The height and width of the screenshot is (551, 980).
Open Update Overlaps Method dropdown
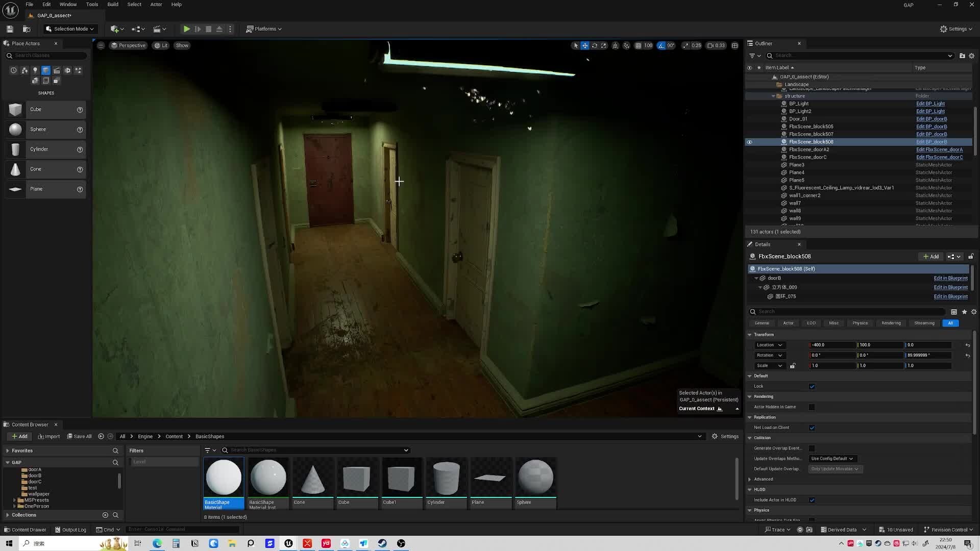(x=832, y=459)
